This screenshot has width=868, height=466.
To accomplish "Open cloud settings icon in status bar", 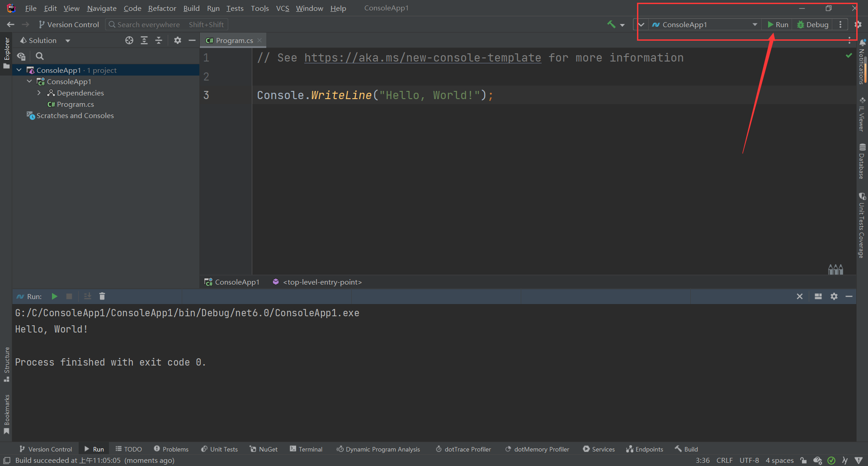I will (818, 461).
